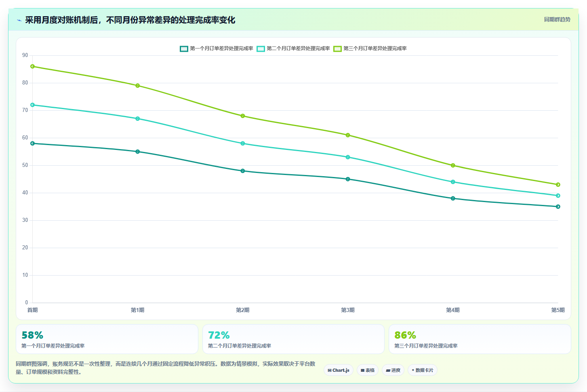Viewport: 587px width, 392px height.
Task: Click the dark teal legend color box
Action: click(184, 48)
